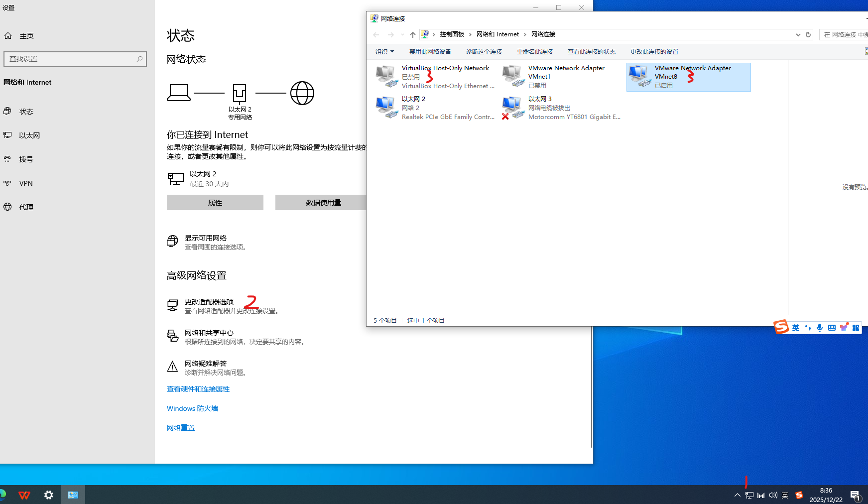
Task: Open the Windows 防火墙 link
Action: (x=192, y=408)
